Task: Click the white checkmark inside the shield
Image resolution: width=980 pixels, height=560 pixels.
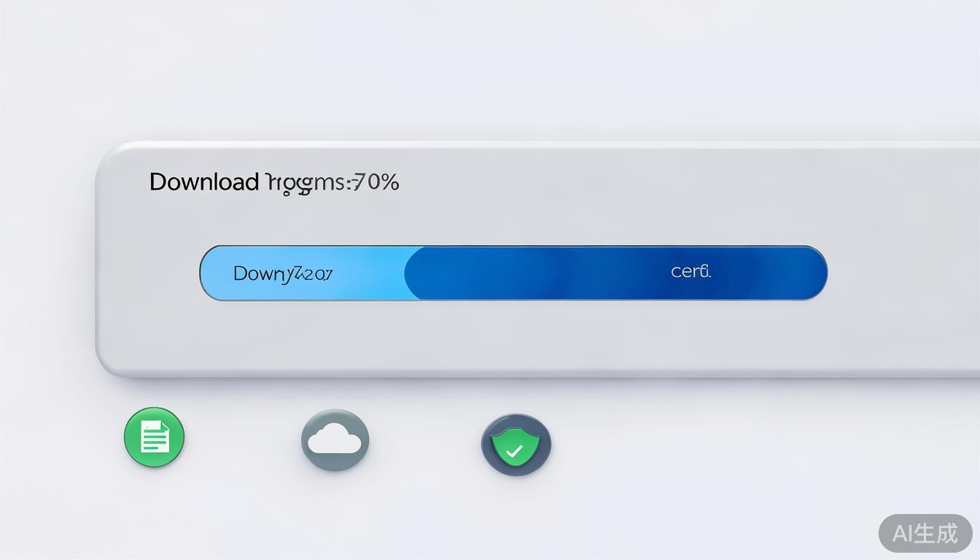Action: point(514,451)
